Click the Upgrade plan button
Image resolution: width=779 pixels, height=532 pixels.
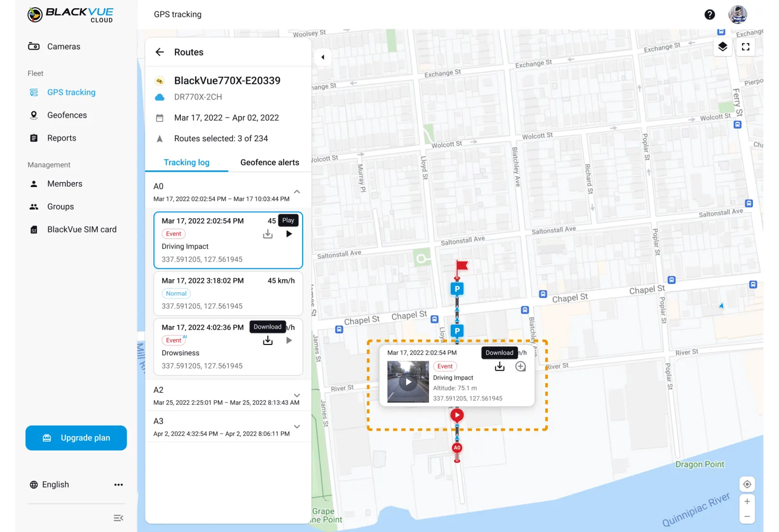[x=76, y=438]
